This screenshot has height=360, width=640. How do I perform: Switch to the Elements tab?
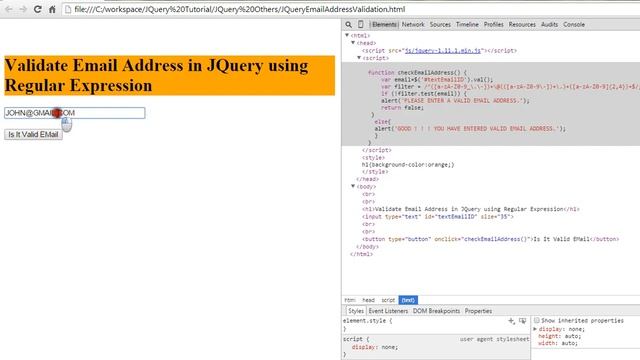coord(384,24)
